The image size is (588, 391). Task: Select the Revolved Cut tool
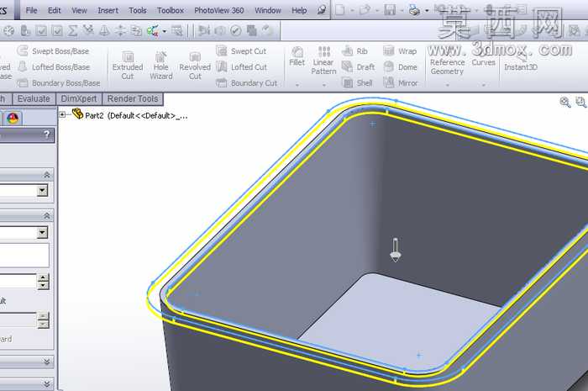[195, 66]
